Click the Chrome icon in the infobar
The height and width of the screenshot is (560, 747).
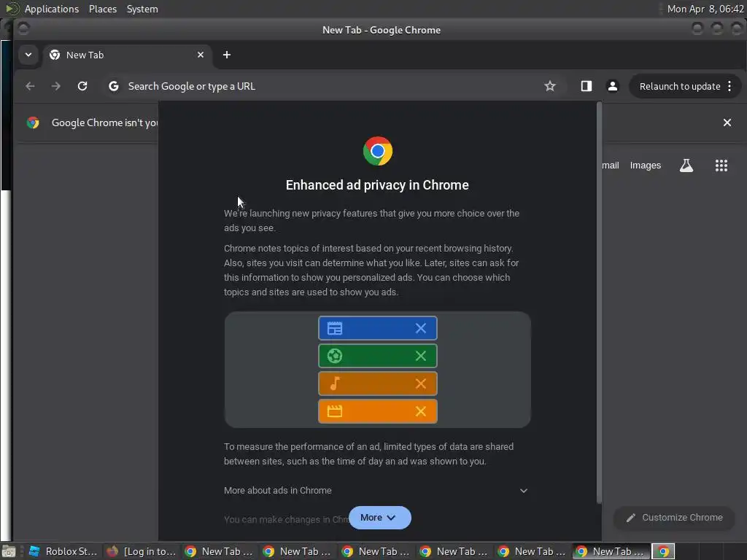click(x=33, y=122)
